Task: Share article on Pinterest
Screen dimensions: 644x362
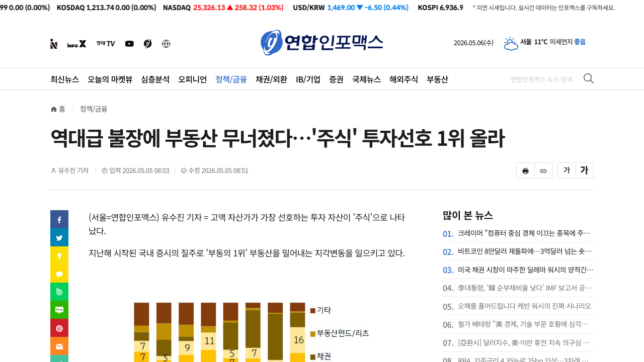Action: [x=59, y=328]
